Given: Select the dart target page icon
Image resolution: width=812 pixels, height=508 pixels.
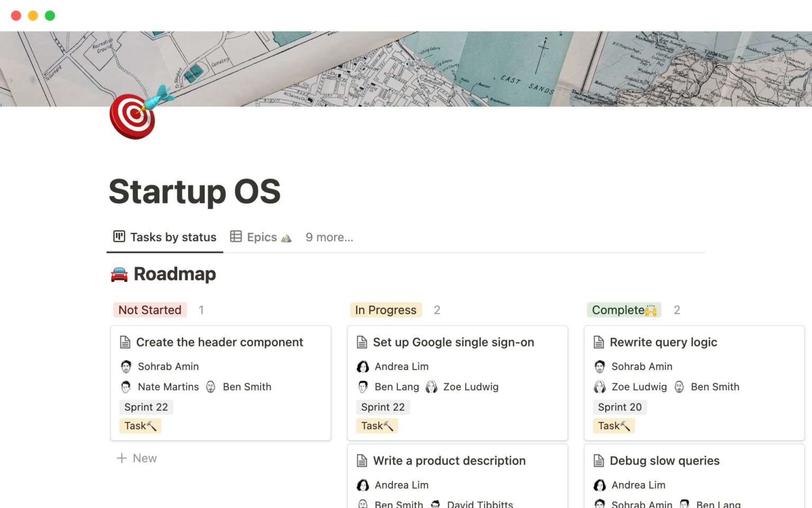Looking at the screenshot, I should pos(132,116).
